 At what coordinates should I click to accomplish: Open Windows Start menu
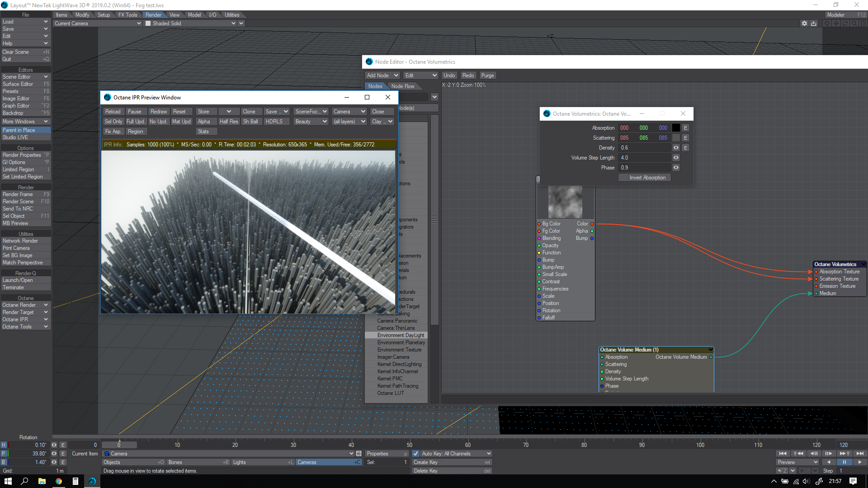coord(8,481)
